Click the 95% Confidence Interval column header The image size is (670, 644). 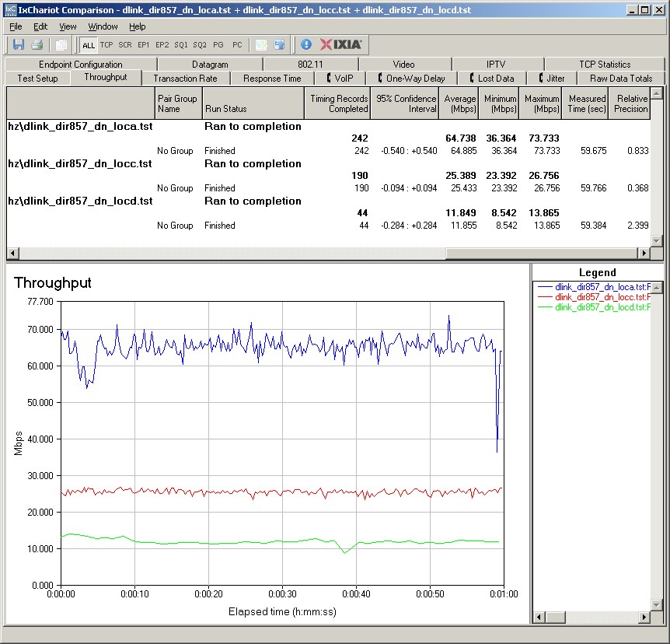(405, 103)
